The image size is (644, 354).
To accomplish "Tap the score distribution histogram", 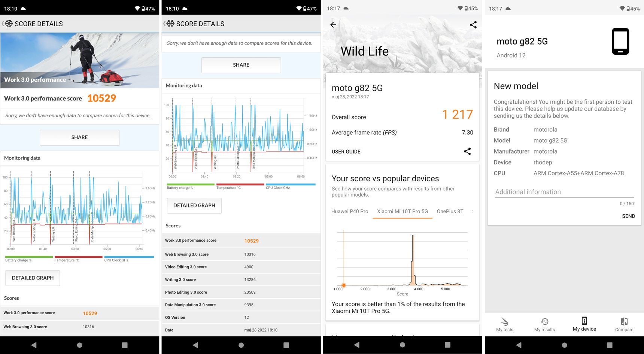I will [402, 261].
